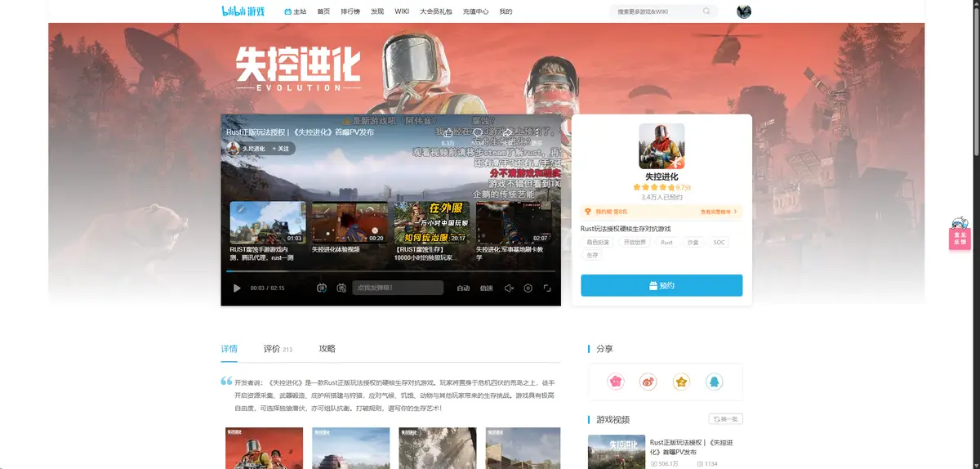The height and width of the screenshot is (469, 980).
Task: Mute the video volume icon
Action: click(509, 288)
